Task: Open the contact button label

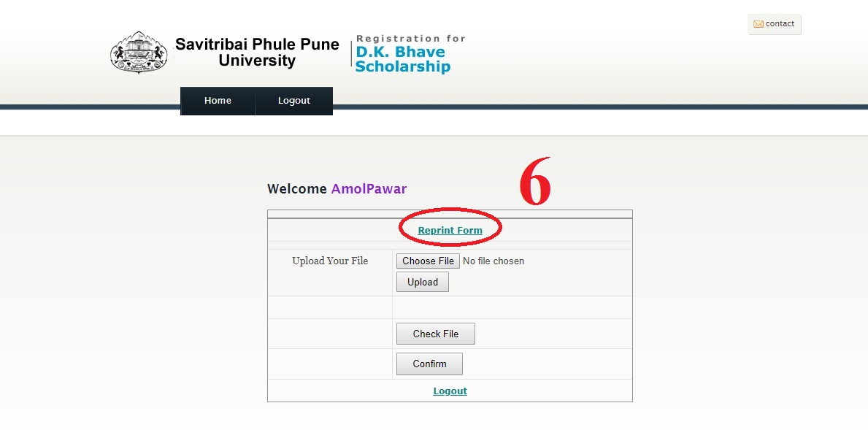Action: click(780, 24)
